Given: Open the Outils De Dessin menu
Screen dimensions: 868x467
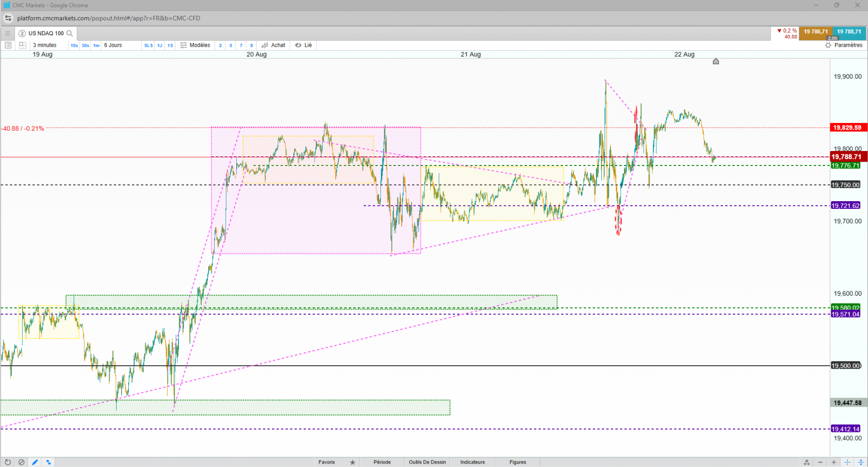Looking at the screenshot, I should click(427, 462).
